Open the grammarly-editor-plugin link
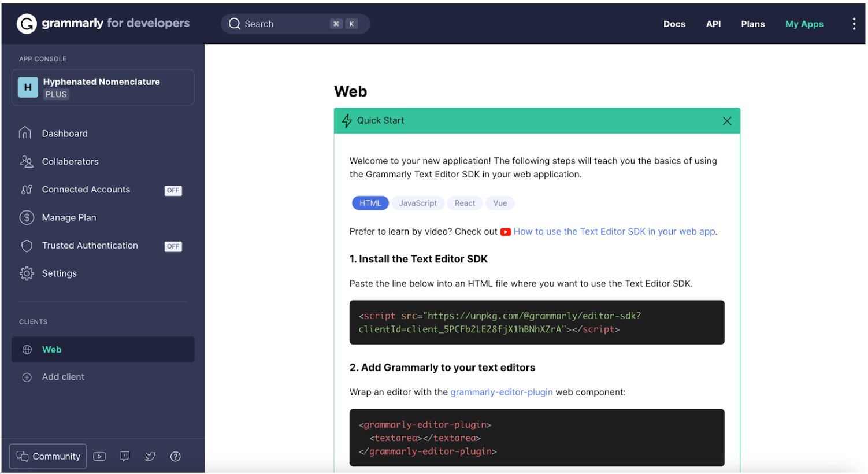This screenshot has width=868, height=474. pos(502,392)
